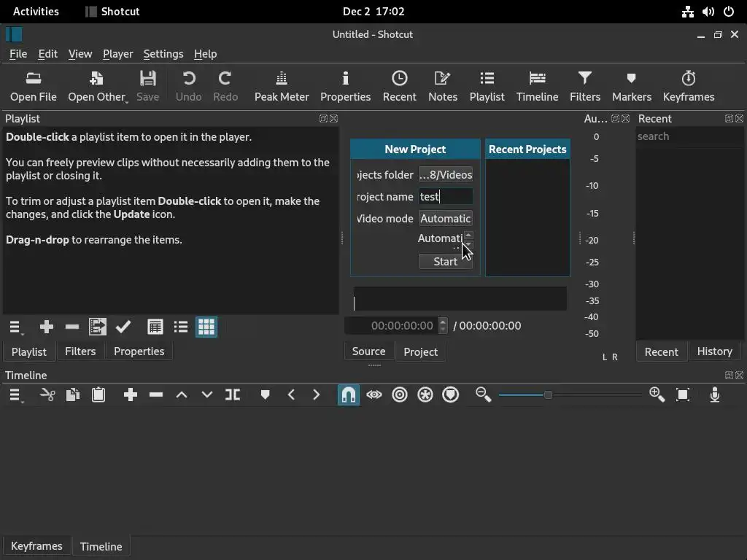Open the playlist hamburger menu
Image resolution: width=747 pixels, height=560 pixels.
pos(16,327)
